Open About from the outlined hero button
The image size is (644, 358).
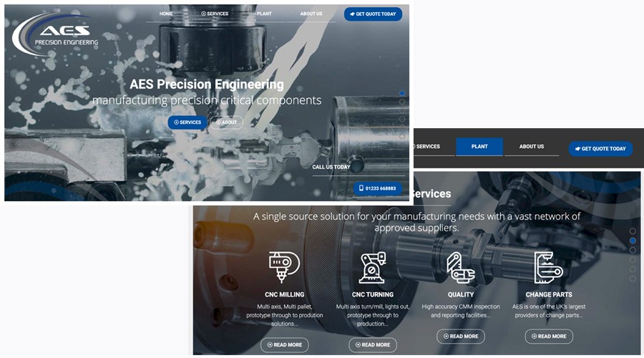(x=226, y=122)
